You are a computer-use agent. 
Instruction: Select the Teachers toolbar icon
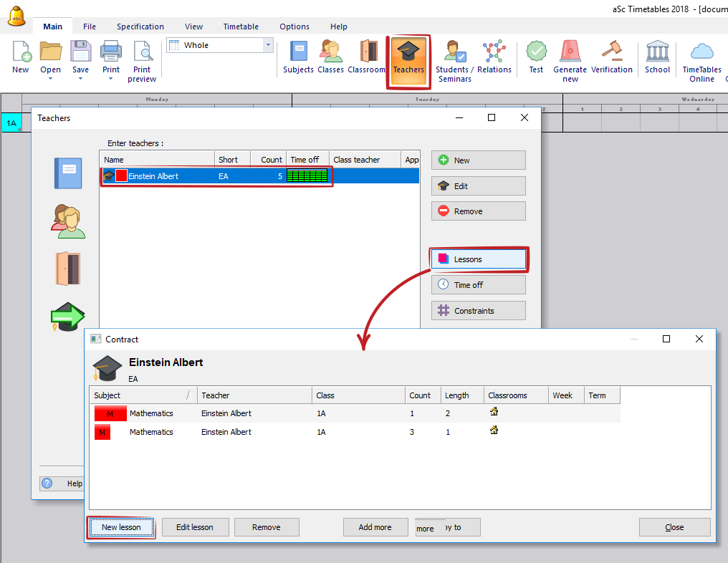(x=408, y=57)
